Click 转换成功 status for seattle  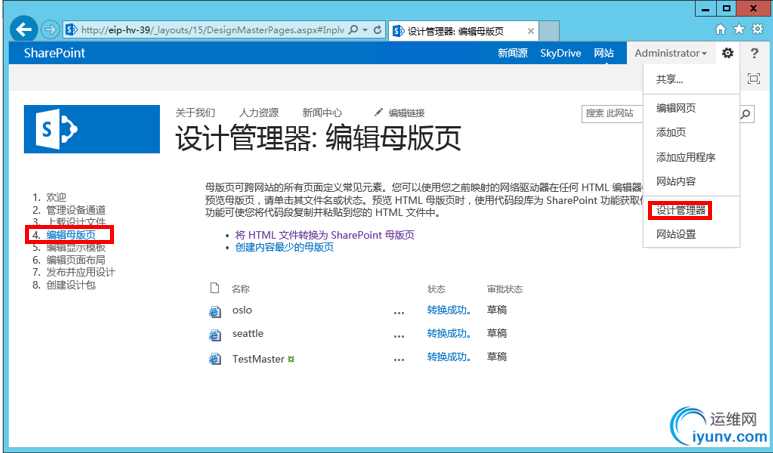449,334
